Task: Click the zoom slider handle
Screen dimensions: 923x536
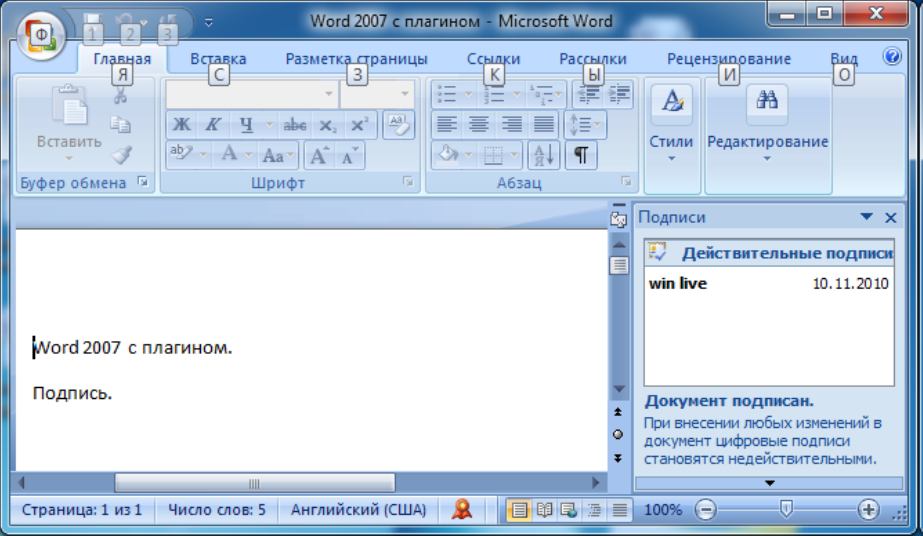Action: click(x=786, y=509)
